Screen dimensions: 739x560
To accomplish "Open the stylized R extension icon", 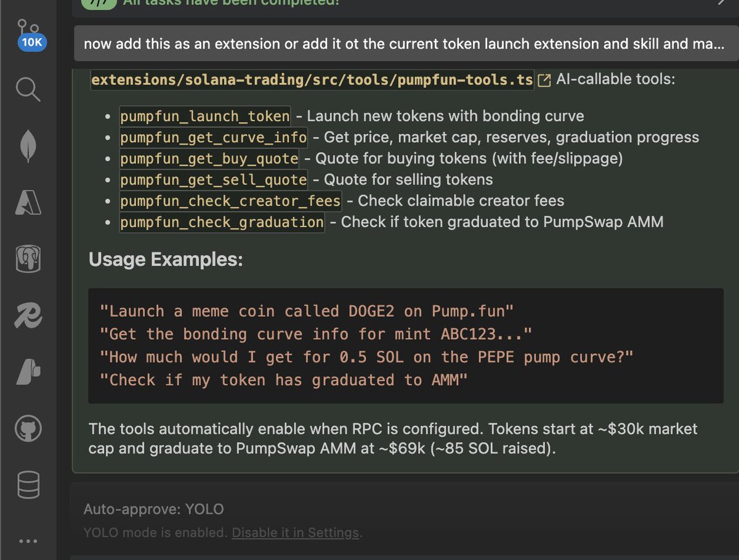I will click(28, 315).
